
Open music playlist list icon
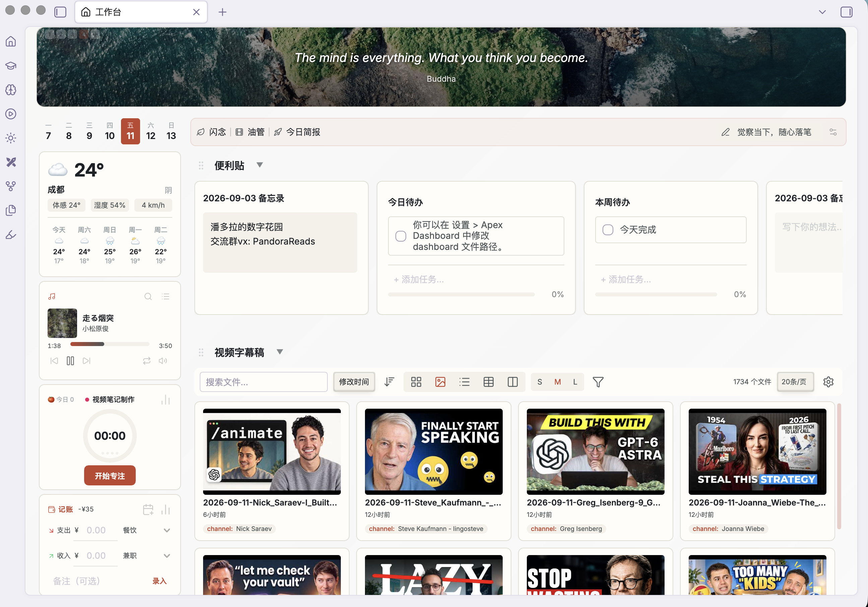(166, 296)
